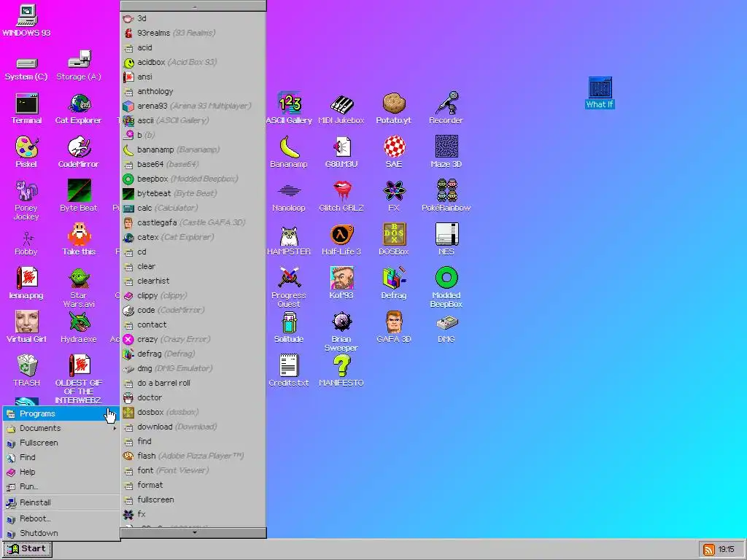
Task: Open NES emulator icon
Action: pyautogui.click(x=446, y=240)
